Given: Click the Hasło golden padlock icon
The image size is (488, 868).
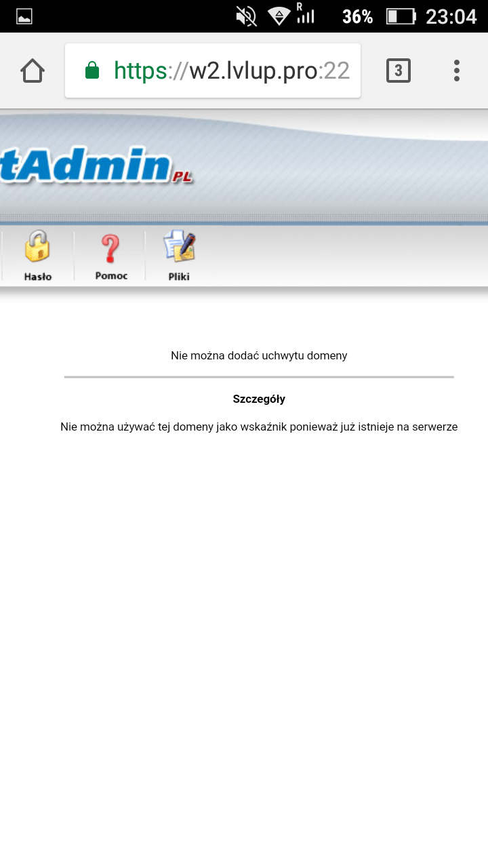Looking at the screenshot, I should click(38, 247).
